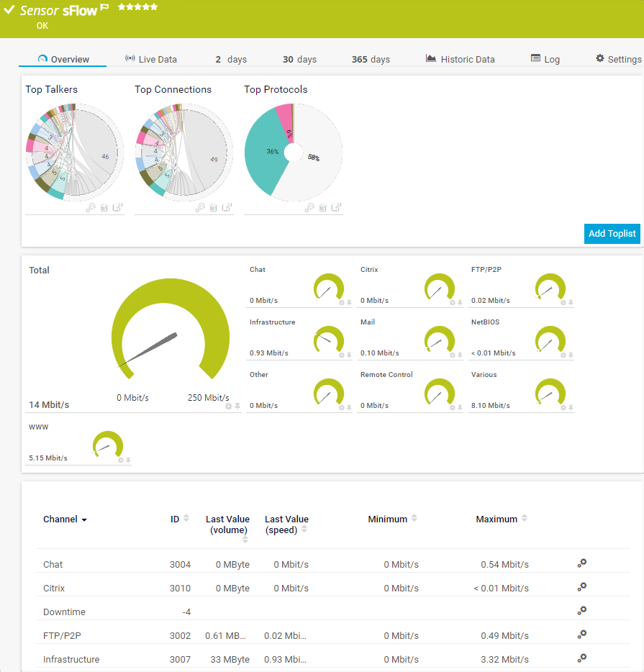Click the Add Toplist button

click(x=612, y=233)
